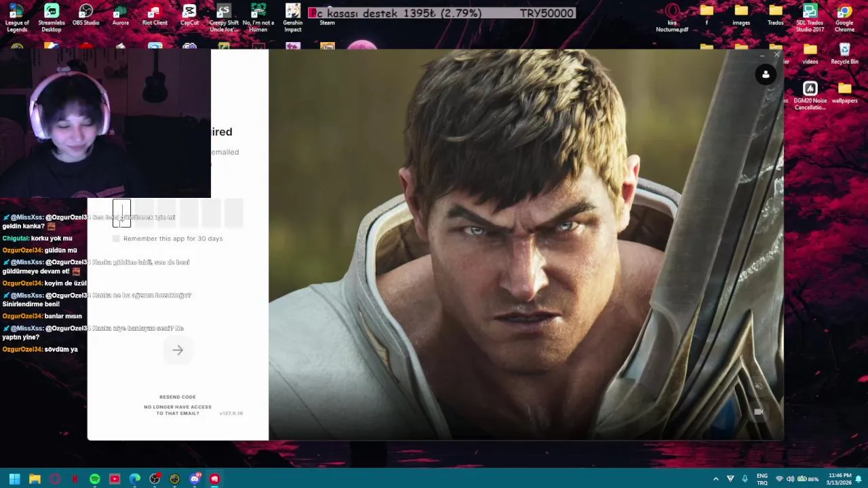Open the Aurora desktop shortcut
The width and height of the screenshot is (868, 488).
click(121, 15)
